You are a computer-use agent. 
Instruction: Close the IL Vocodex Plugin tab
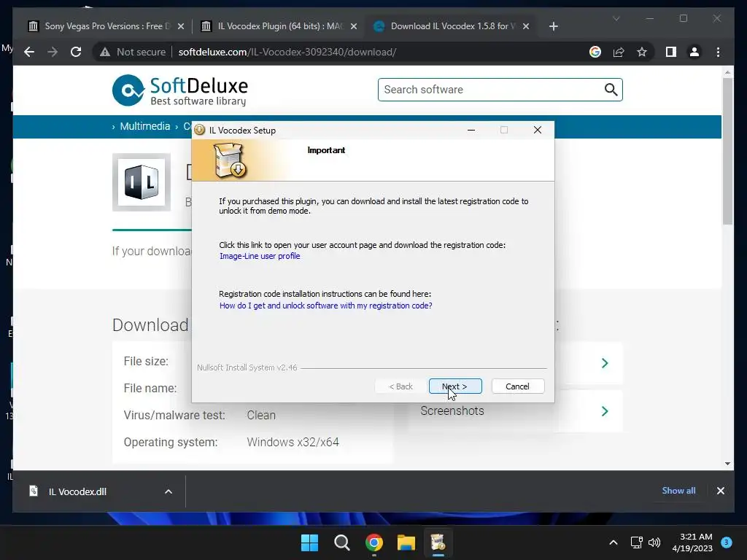(354, 26)
